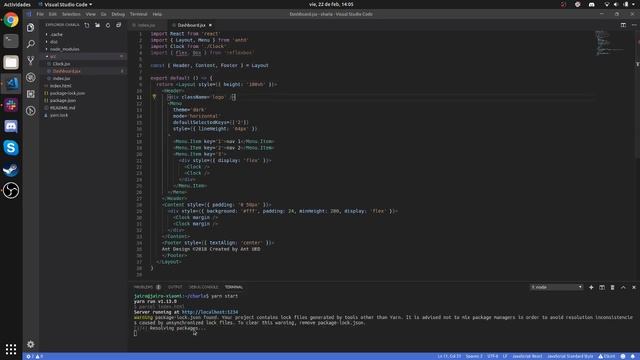Open Visual Studio Code app menu in top bar
The image size is (640, 360).
point(65,4)
